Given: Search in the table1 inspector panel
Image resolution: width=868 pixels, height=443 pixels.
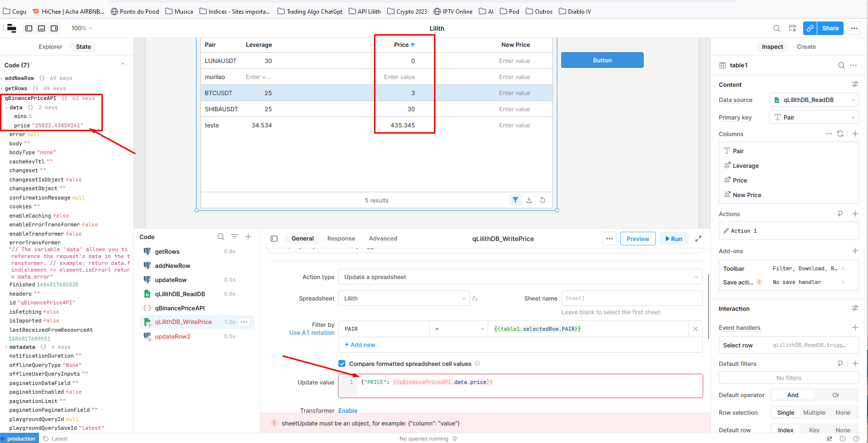Looking at the screenshot, I should click(x=841, y=65).
